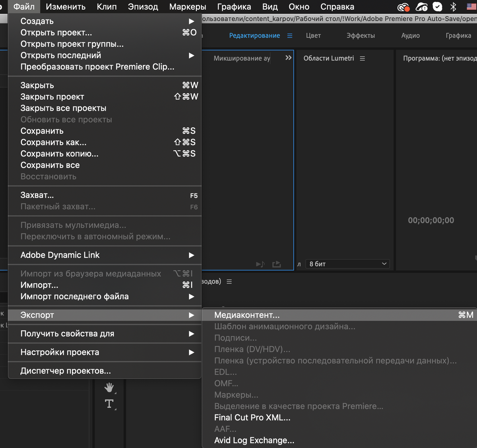
Task: Open the 8 бит bit-depth dropdown
Action: tap(347, 264)
